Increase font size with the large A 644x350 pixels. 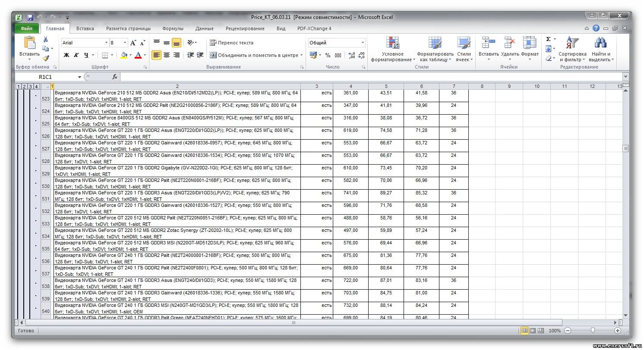point(133,43)
